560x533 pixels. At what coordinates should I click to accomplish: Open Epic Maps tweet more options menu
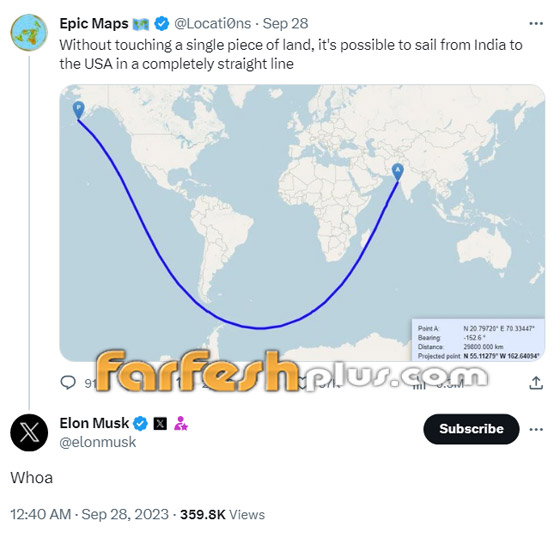pos(536,24)
